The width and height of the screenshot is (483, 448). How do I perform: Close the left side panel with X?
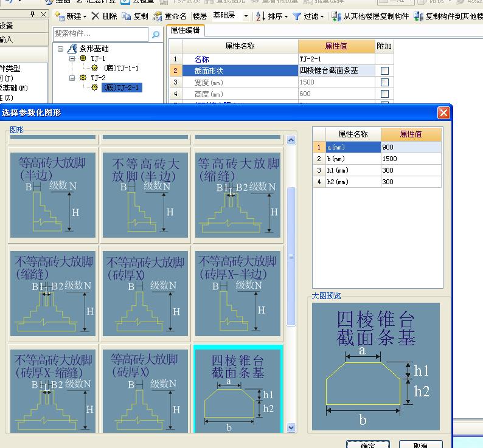click(44, 14)
